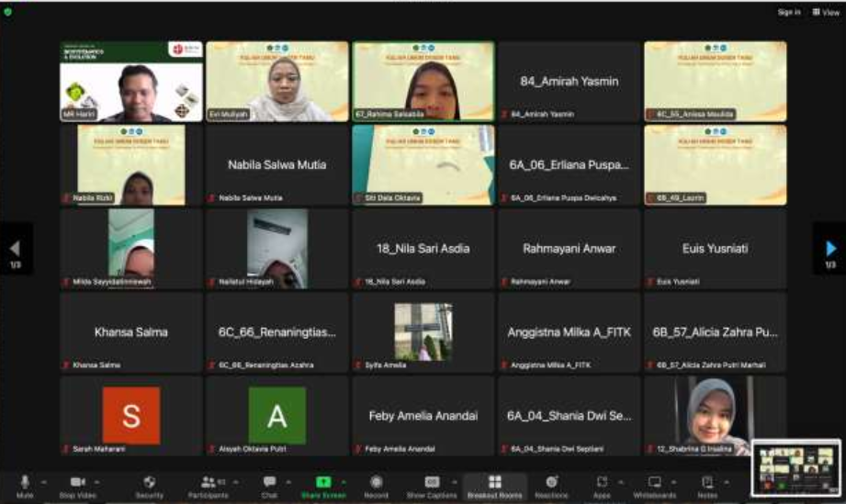Click the green encryption shield icon

(8, 12)
